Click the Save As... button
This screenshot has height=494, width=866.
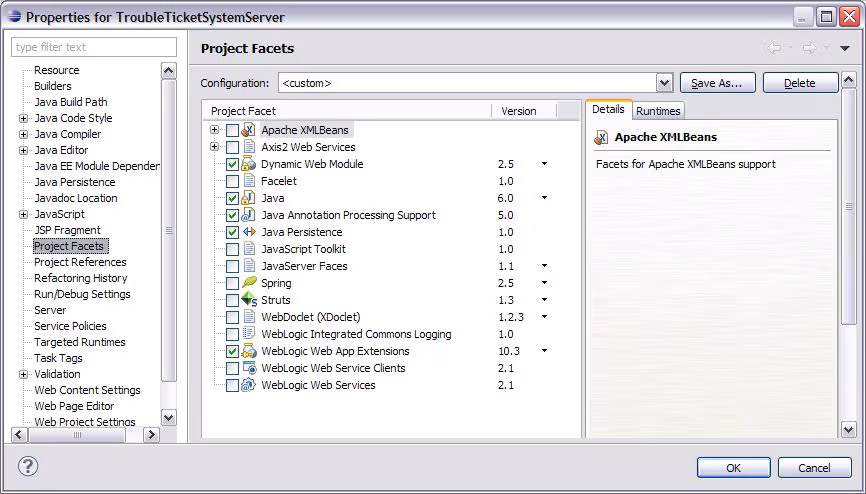717,83
